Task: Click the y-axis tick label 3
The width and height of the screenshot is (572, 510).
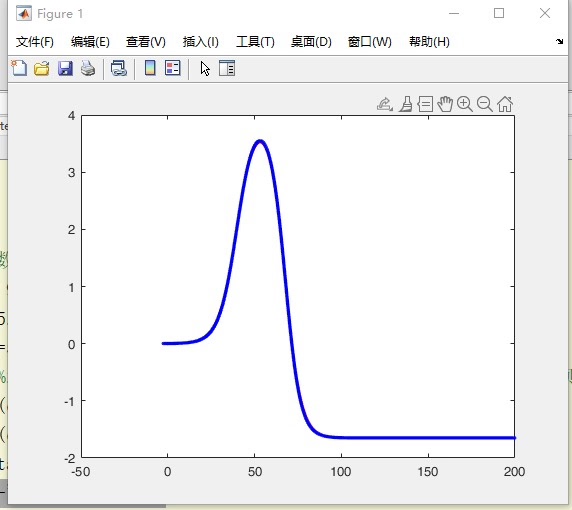Action: [x=72, y=173]
